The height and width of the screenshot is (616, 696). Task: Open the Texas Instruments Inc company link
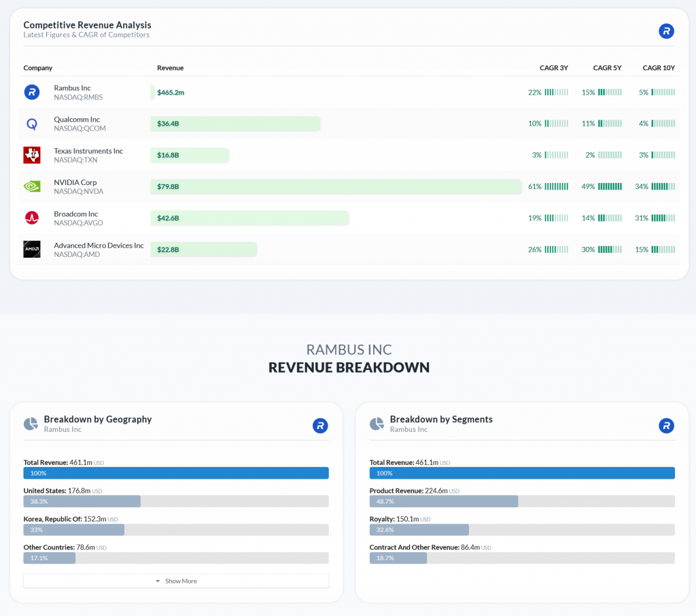pyautogui.click(x=88, y=151)
